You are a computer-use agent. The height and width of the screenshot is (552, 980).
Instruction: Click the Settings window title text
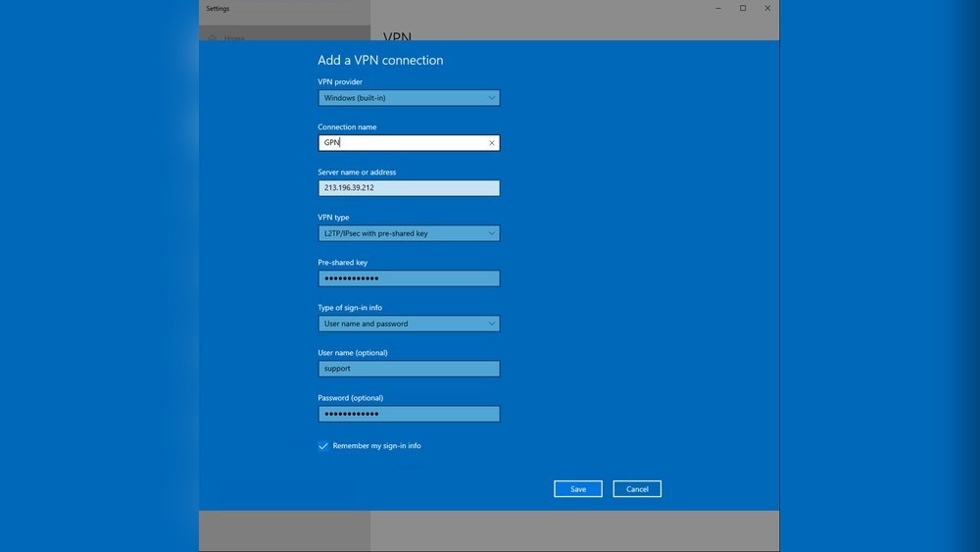tap(218, 9)
